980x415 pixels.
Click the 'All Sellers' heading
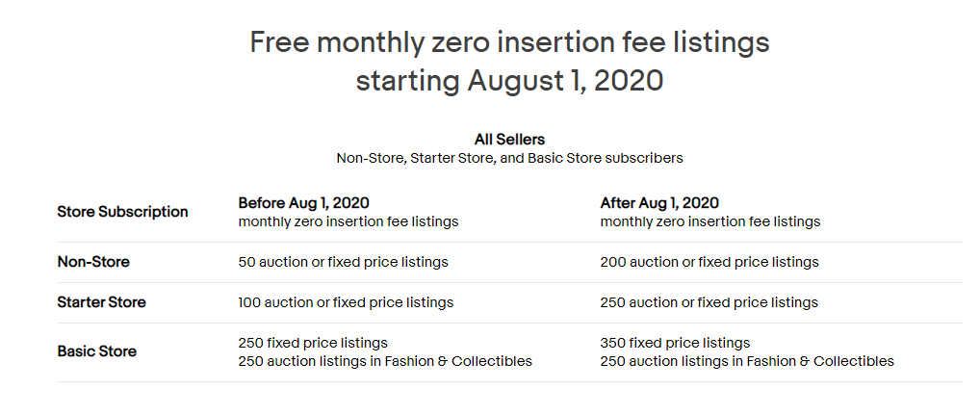509,139
